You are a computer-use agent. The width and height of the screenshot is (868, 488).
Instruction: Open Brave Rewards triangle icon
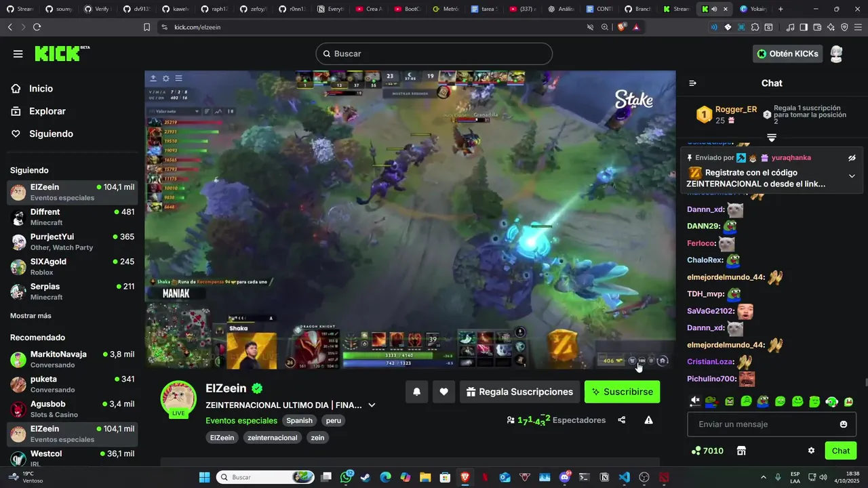coord(636,27)
